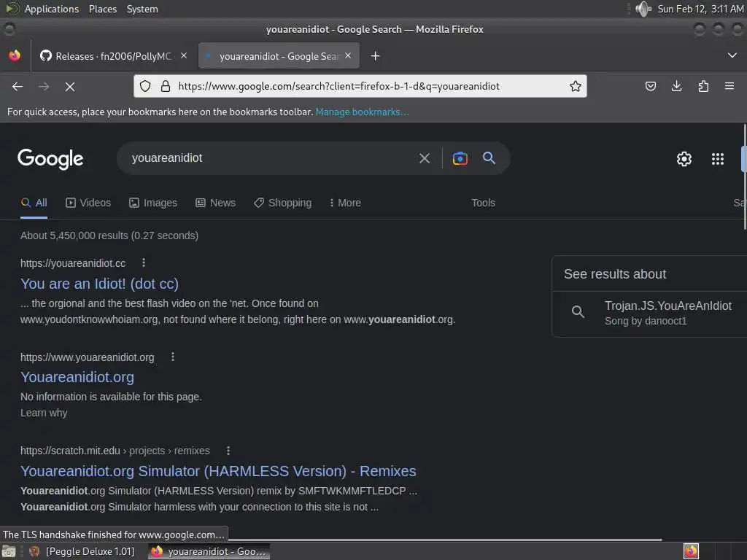Close the Releases fn2006/PollyMC tab

[x=184, y=55]
